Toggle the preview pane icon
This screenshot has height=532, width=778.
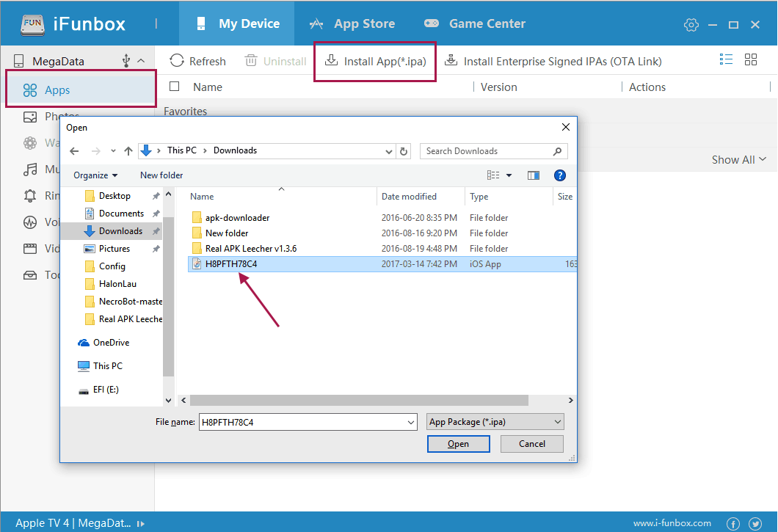pyautogui.click(x=534, y=175)
